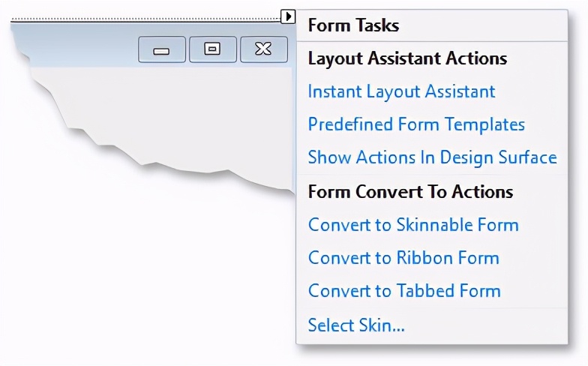Click the separator above Select Skin...
588x366 pixels.
[x=432, y=308]
